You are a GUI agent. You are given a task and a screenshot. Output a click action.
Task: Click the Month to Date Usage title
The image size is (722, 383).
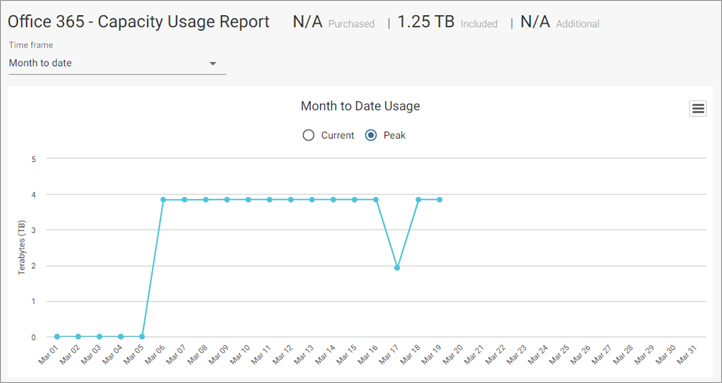(x=361, y=106)
